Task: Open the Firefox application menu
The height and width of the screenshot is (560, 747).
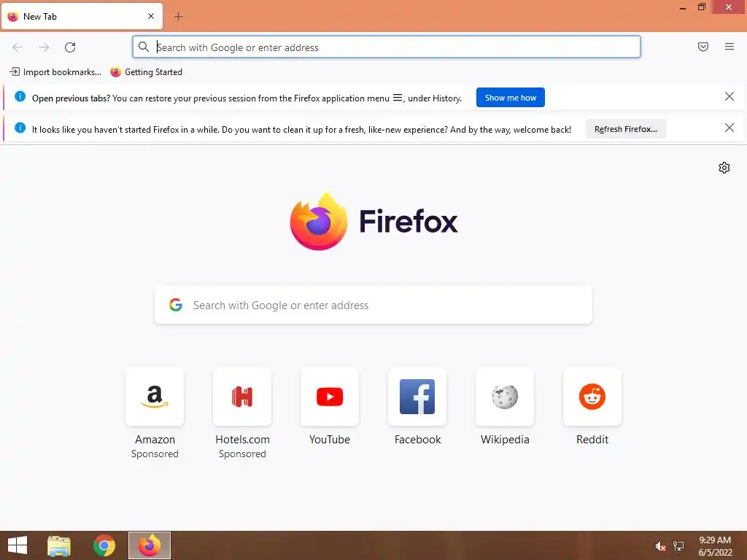Action: (x=729, y=47)
